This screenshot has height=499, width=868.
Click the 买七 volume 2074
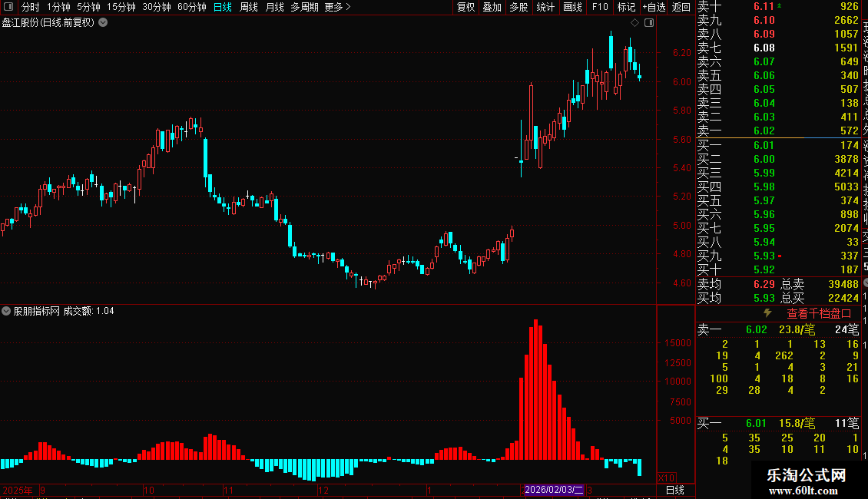pos(846,229)
